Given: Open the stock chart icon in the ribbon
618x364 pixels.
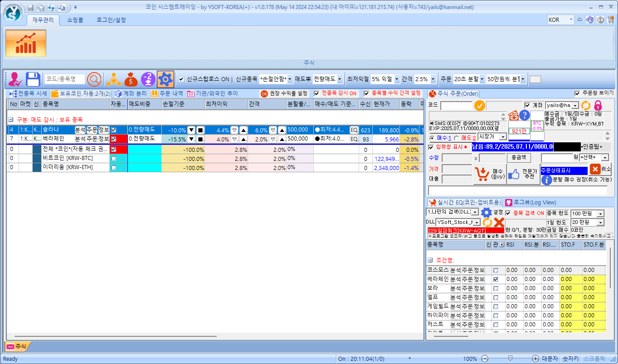Looking at the screenshot, I should pyautogui.click(x=26, y=44).
